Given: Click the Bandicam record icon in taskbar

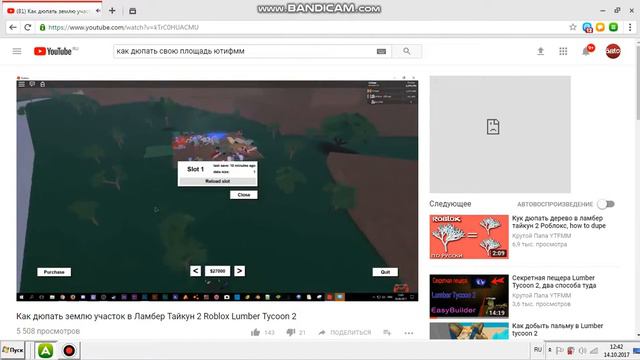Looking at the screenshot, I should [69, 351].
